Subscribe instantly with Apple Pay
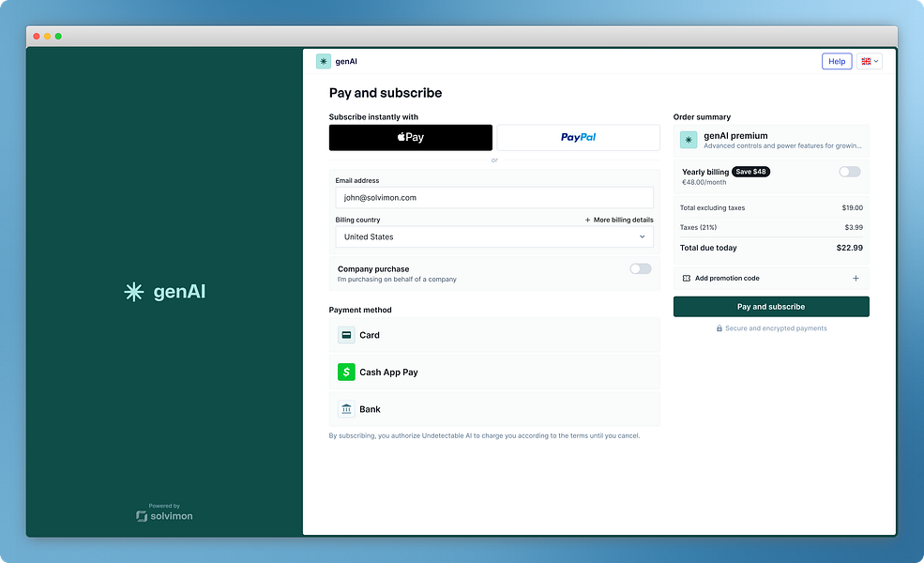The width and height of the screenshot is (924, 563). tap(411, 137)
